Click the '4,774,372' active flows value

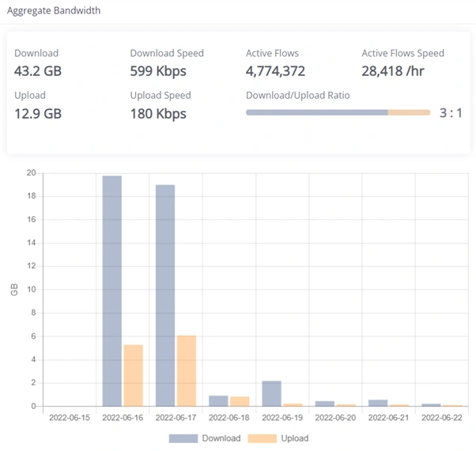click(x=275, y=71)
